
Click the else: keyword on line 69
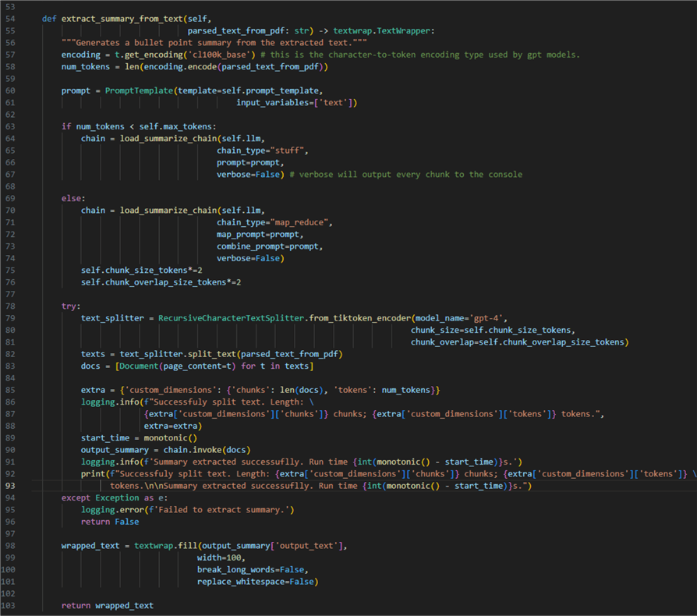point(73,198)
